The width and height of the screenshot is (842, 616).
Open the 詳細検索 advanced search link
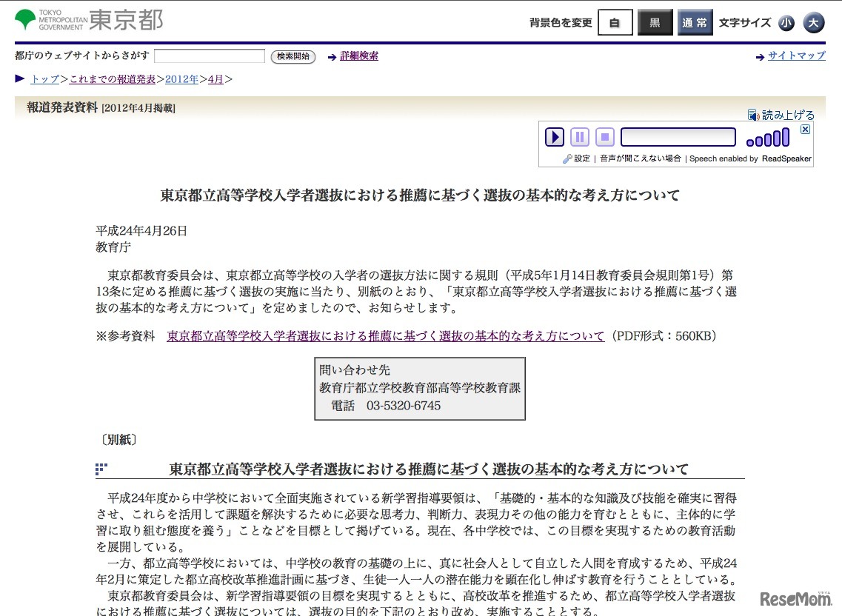(359, 56)
